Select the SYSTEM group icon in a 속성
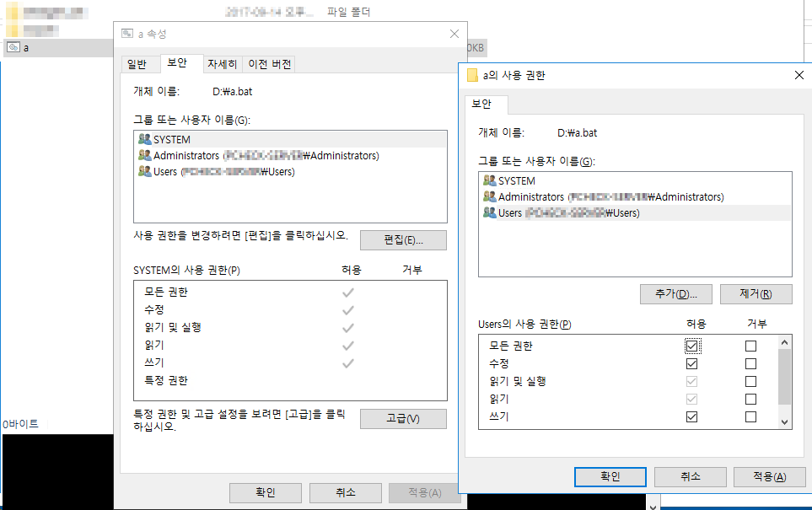The height and width of the screenshot is (510, 812). coord(143,139)
